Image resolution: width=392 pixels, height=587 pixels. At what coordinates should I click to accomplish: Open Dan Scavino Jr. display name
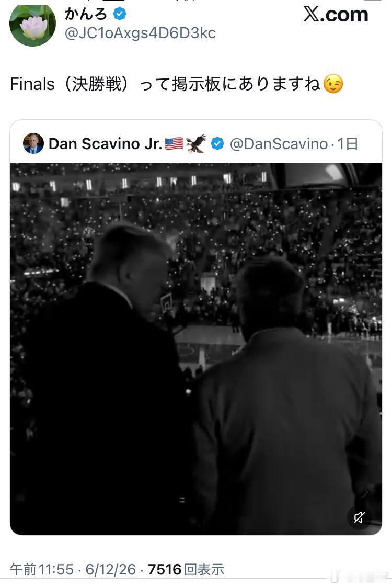tap(105, 144)
